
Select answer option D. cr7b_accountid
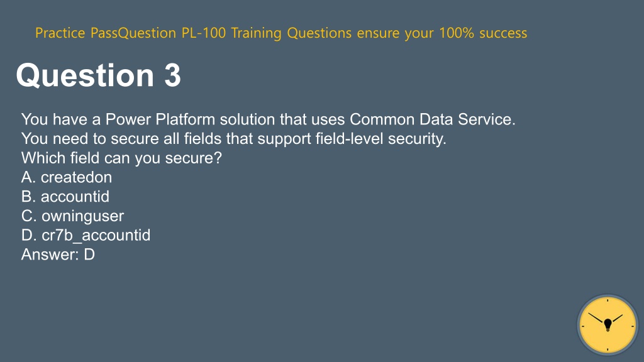pyautogui.click(x=86, y=235)
